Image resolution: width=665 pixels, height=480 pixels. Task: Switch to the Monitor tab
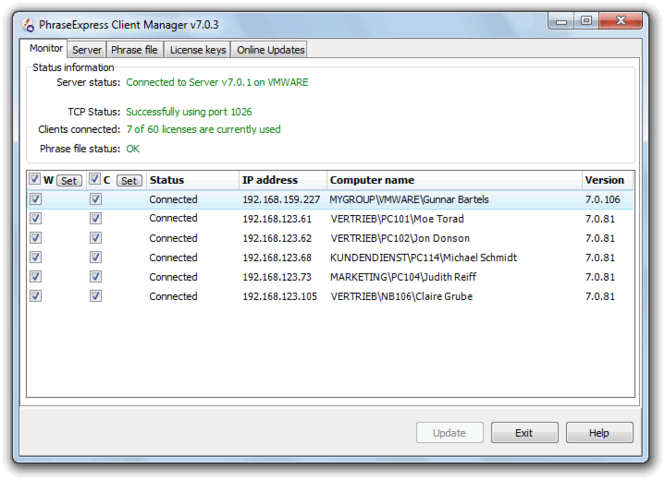[46, 48]
